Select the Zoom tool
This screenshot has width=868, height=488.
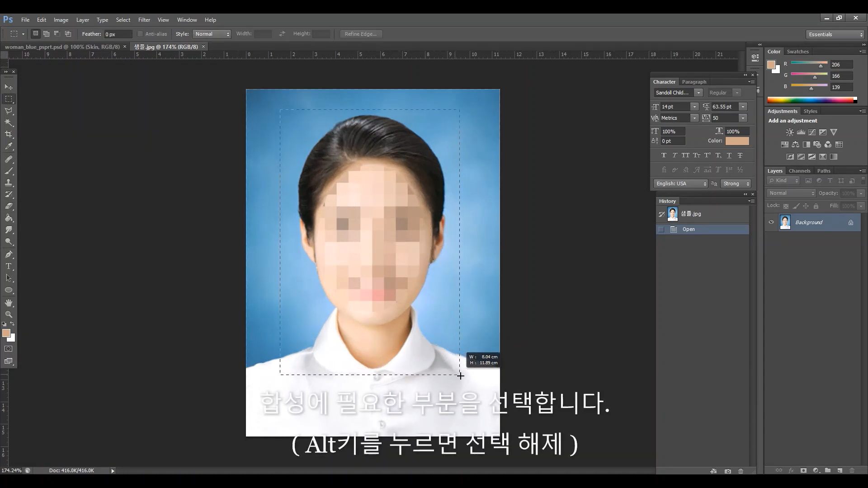(9, 314)
